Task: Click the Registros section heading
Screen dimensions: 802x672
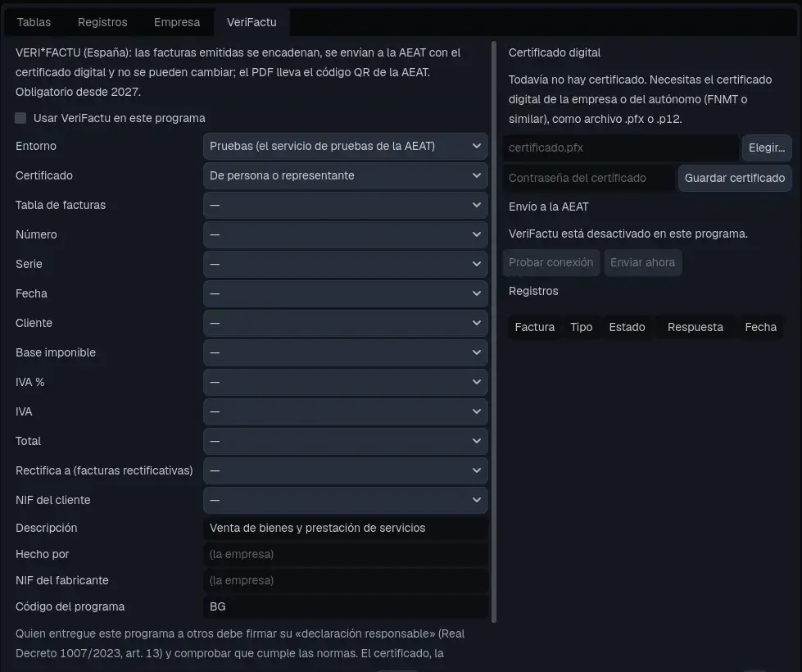Action: click(533, 291)
